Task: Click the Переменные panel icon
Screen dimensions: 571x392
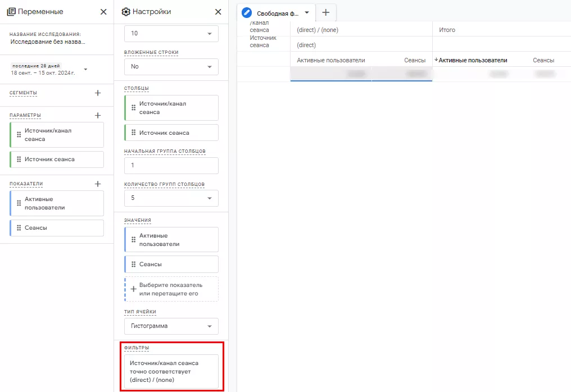Action: (x=11, y=12)
